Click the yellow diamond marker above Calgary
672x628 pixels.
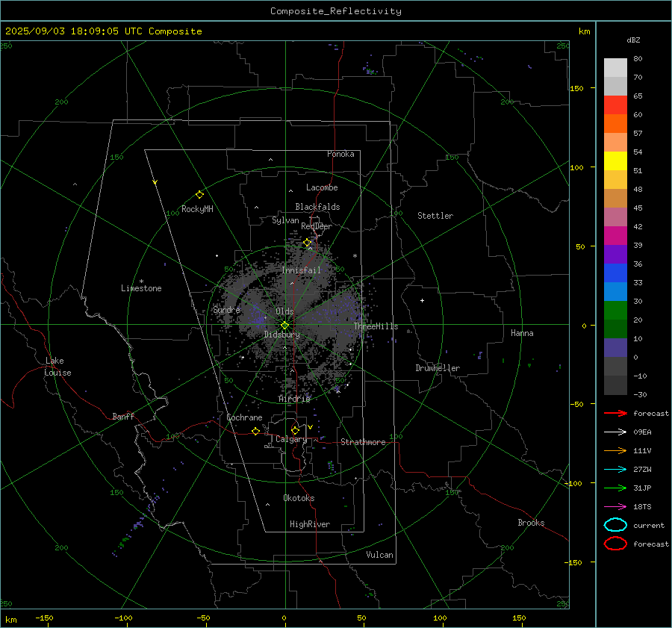tap(295, 430)
